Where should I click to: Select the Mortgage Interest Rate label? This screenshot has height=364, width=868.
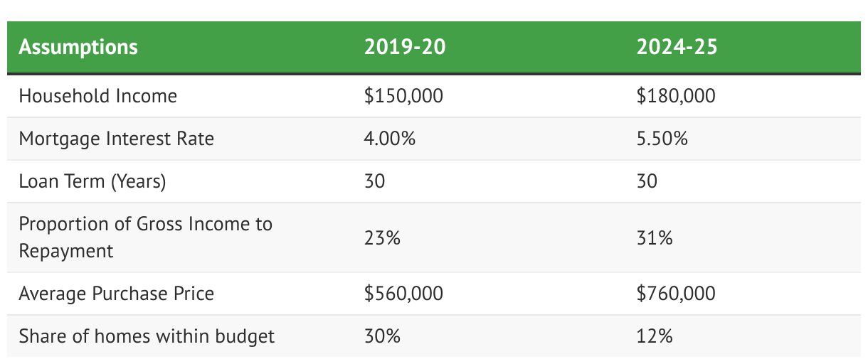tap(116, 138)
